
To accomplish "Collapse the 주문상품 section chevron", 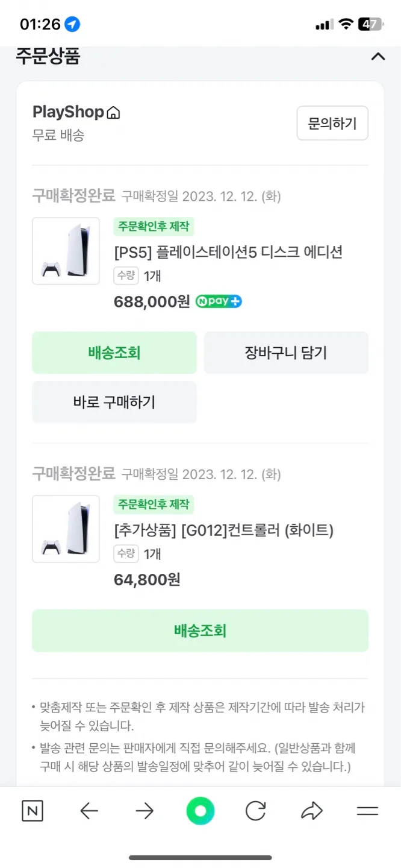I will coord(378,57).
